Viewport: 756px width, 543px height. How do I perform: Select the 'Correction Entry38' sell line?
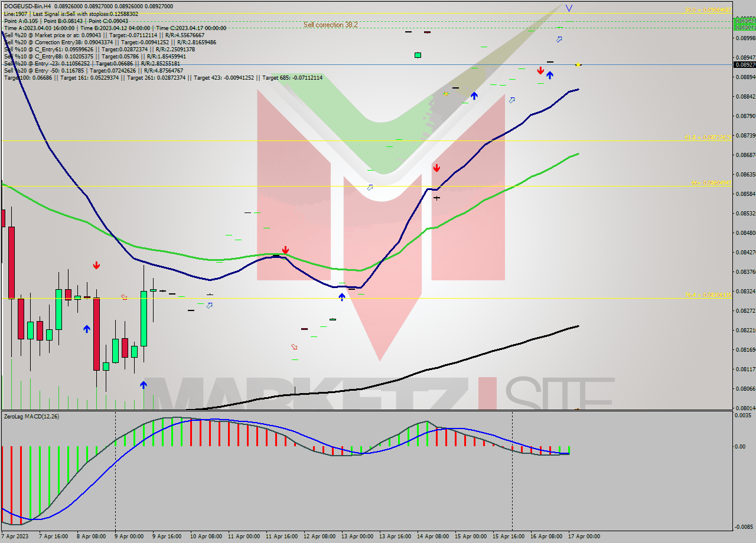pos(110,42)
